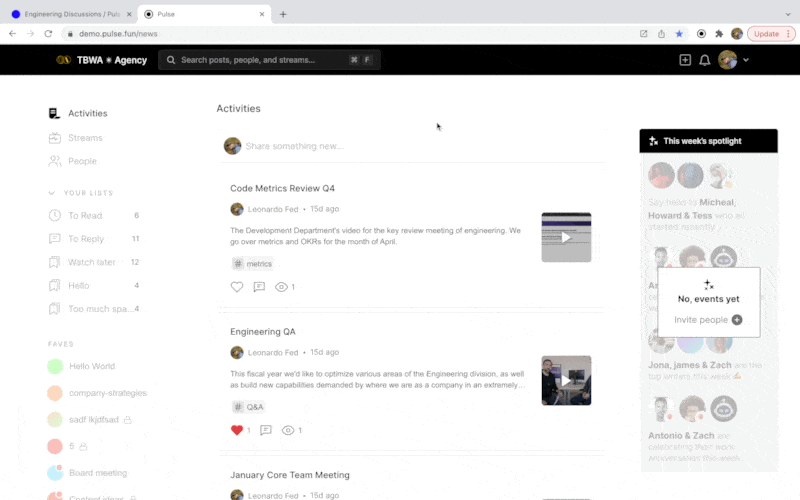The image size is (800, 500).
Task: Click the notifications bell icon
Action: tap(705, 60)
